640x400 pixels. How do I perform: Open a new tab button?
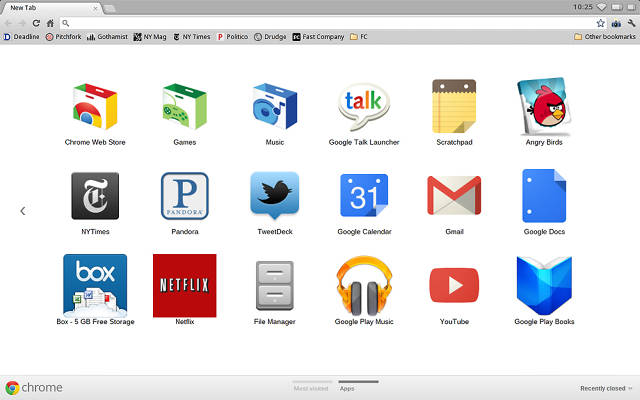click(109, 8)
